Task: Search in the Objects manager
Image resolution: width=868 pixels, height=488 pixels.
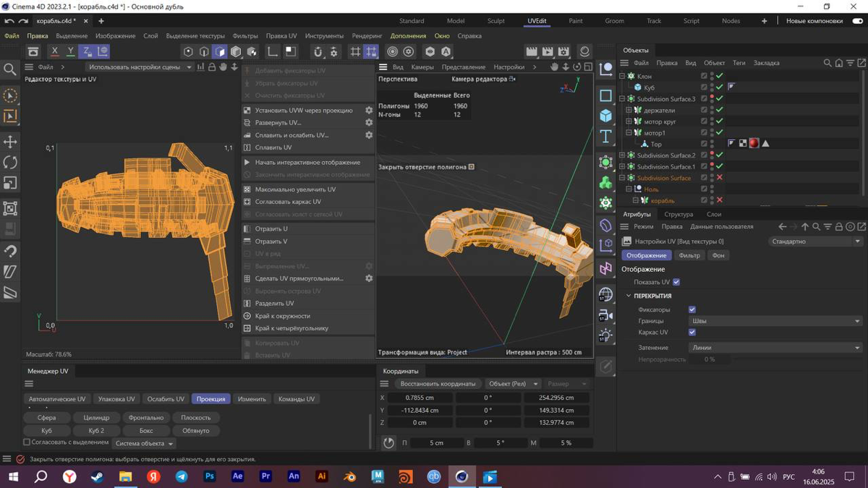Action: pyautogui.click(x=827, y=63)
